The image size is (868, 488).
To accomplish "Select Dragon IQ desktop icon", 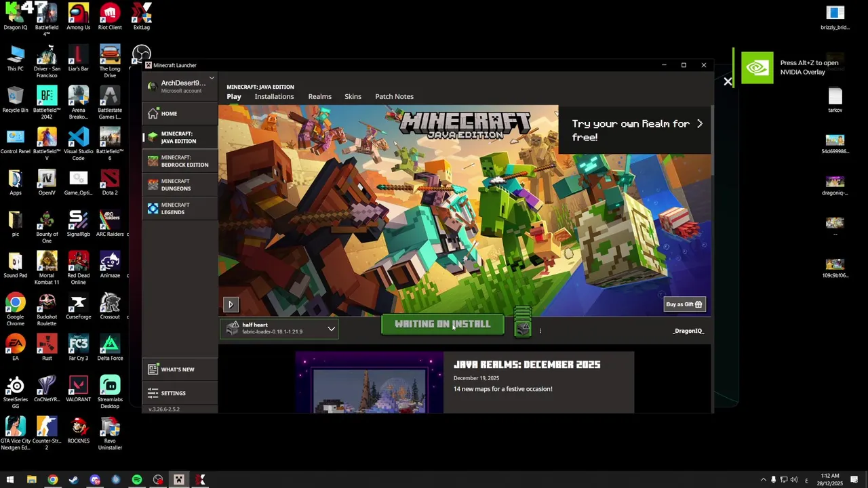I will point(15,16).
